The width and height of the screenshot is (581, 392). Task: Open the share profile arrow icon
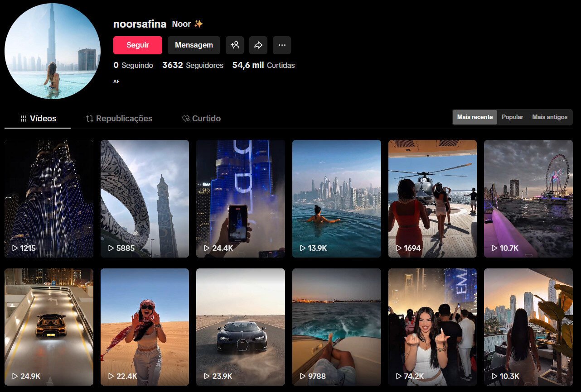(258, 45)
